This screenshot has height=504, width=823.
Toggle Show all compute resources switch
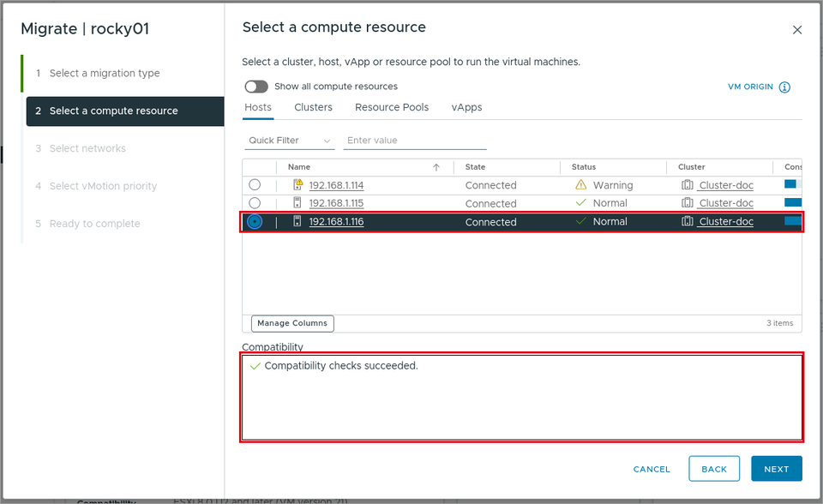[256, 86]
